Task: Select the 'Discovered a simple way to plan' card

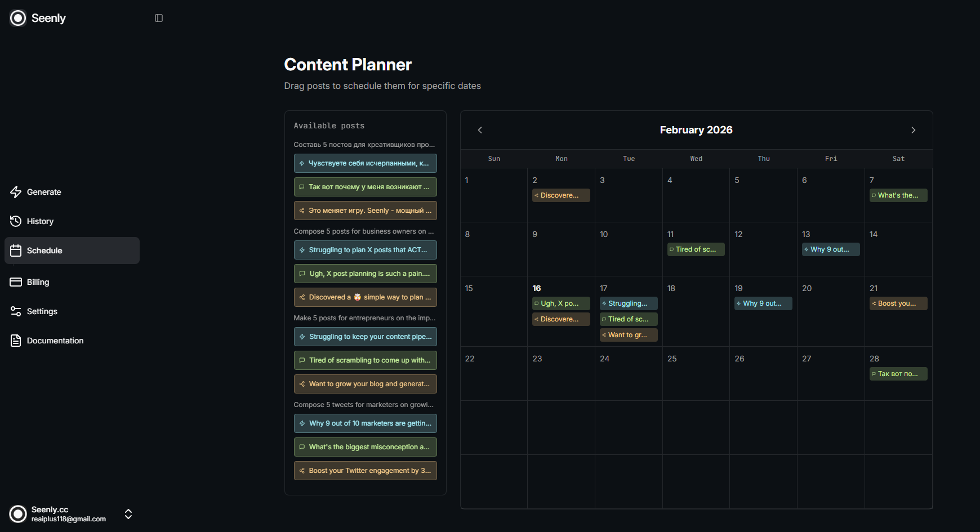Action: pyautogui.click(x=365, y=297)
